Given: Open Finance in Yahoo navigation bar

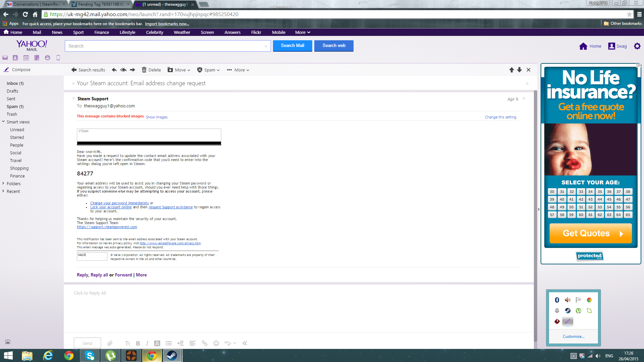Looking at the screenshot, I should 102,33.
